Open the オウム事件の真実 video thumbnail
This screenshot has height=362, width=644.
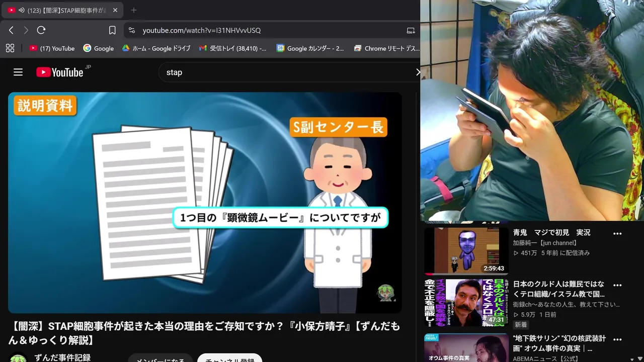point(466,347)
